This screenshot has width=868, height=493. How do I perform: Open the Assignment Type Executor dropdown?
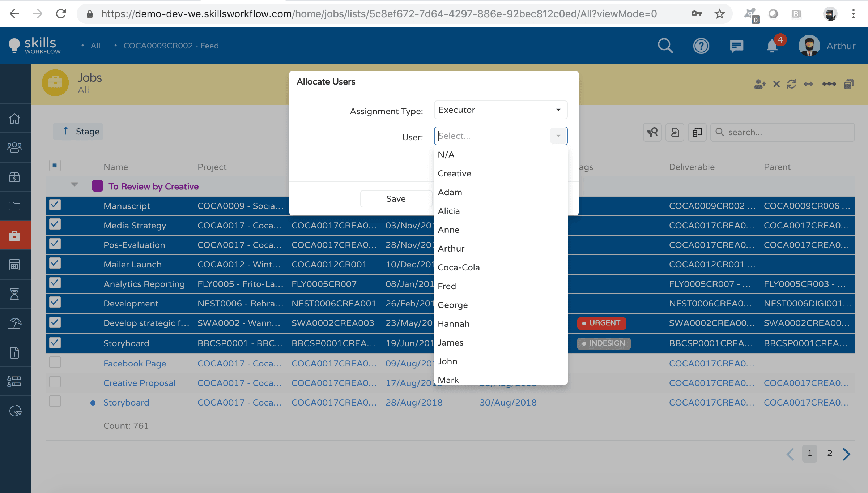click(x=501, y=110)
